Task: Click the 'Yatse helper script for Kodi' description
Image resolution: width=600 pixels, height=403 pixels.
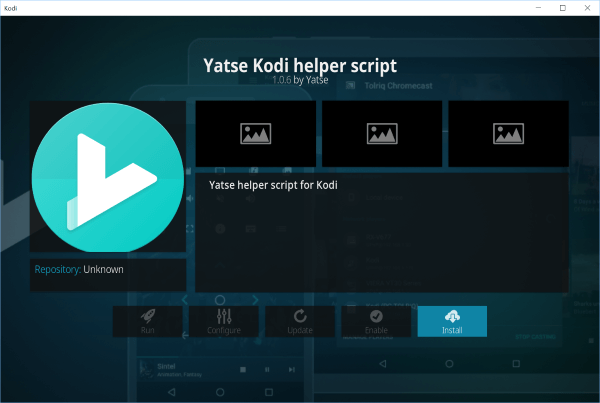Action: tap(280, 186)
